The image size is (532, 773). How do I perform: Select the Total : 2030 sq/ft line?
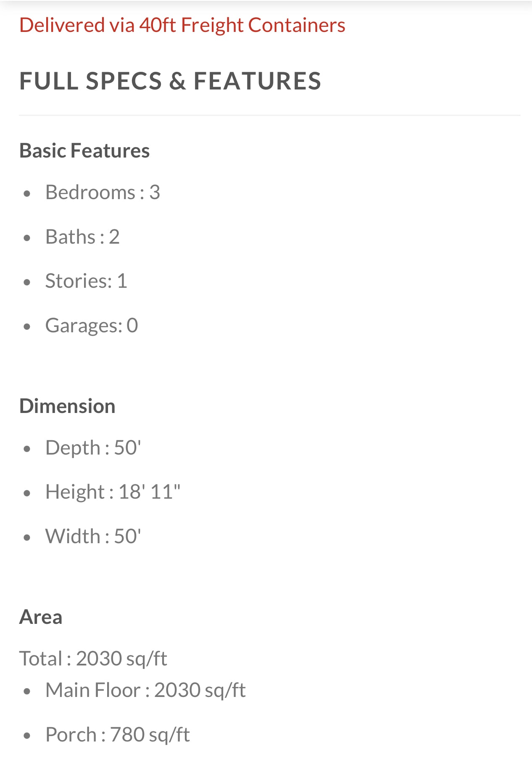(93, 658)
